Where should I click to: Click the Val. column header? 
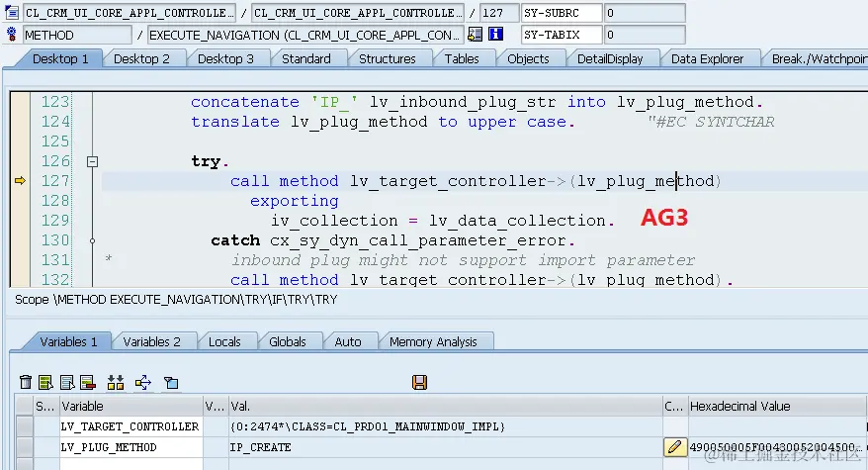click(x=446, y=407)
